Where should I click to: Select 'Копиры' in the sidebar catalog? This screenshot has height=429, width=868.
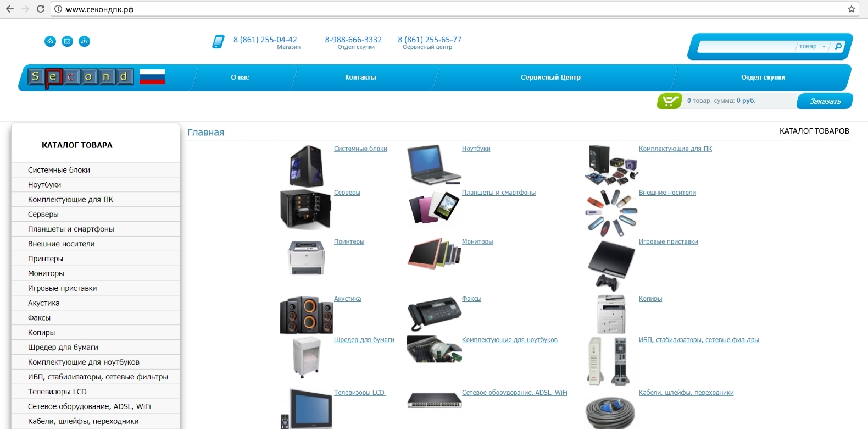point(96,333)
